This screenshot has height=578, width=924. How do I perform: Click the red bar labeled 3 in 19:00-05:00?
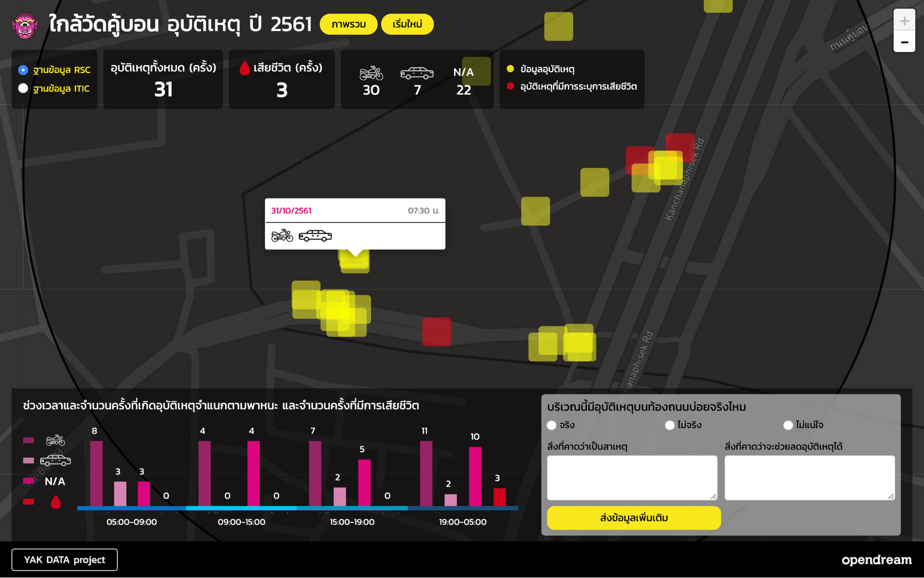[500, 497]
